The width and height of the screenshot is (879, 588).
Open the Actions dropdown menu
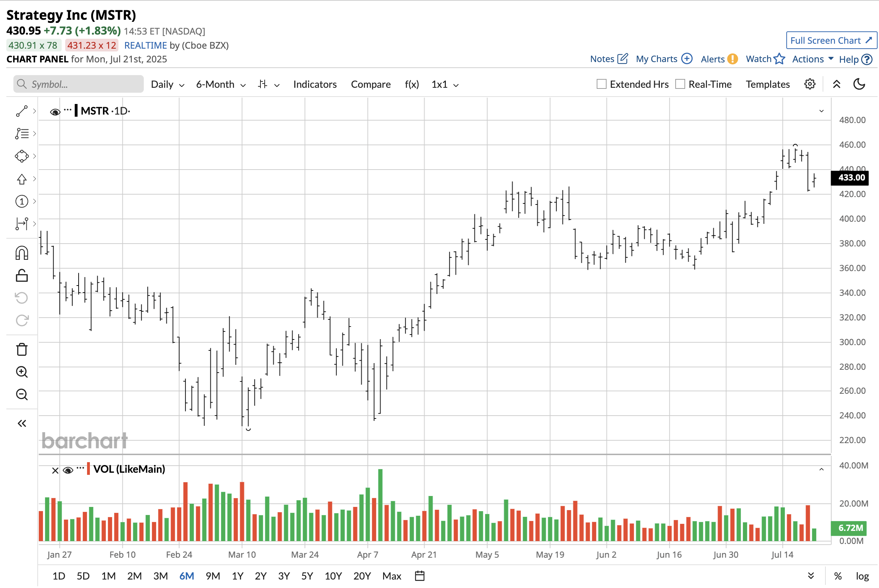click(x=812, y=59)
